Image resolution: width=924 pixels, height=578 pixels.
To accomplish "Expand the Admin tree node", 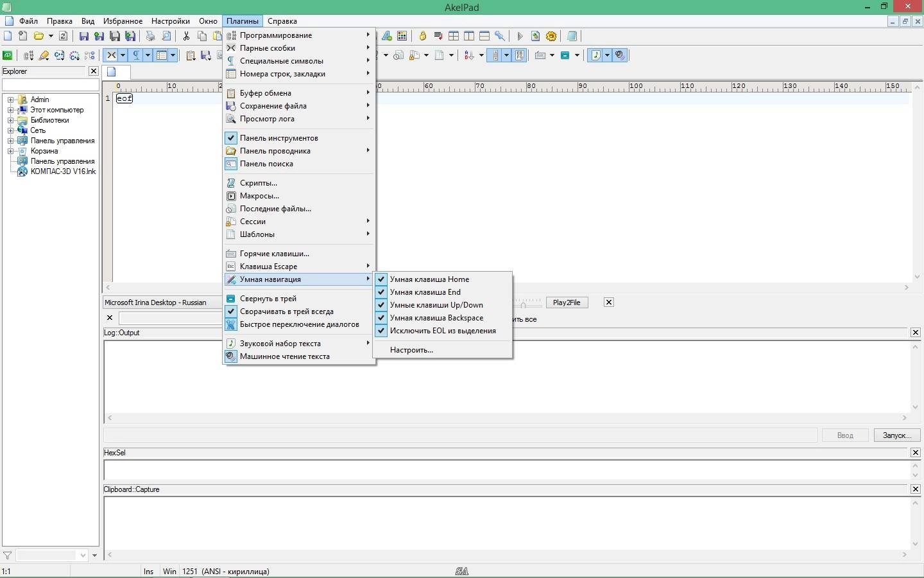I will click(11, 100).
